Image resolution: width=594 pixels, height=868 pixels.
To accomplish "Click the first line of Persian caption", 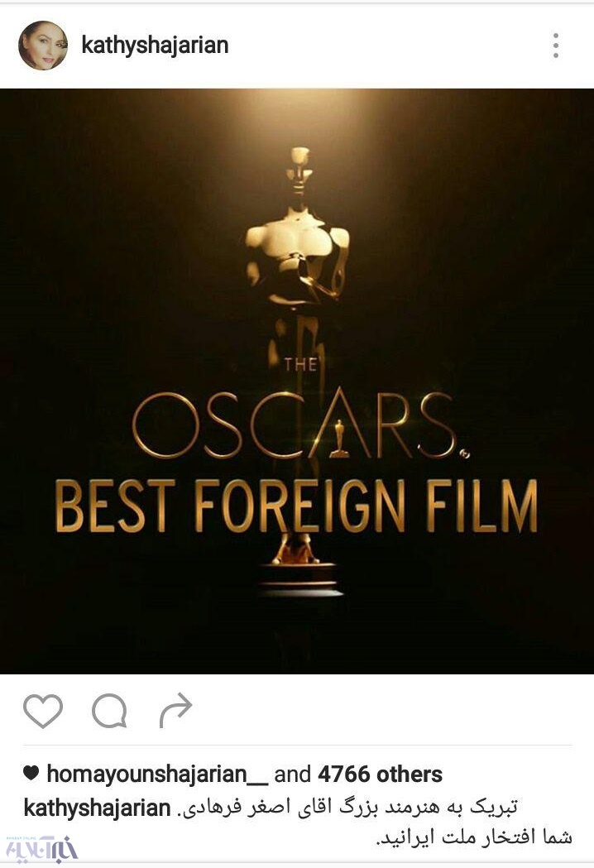I will [347, 808].
